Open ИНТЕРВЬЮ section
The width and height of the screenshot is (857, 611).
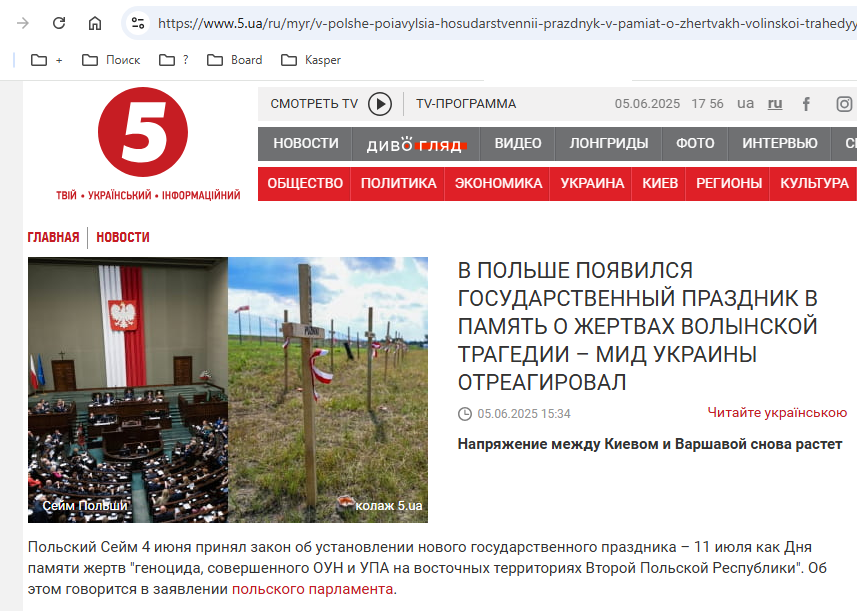(779, 144)
